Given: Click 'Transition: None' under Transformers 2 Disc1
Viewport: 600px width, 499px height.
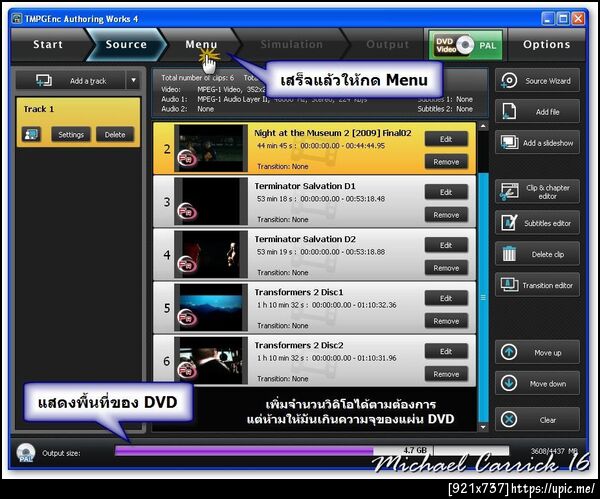Looking at the screenshot, I should tap(283, 326).
